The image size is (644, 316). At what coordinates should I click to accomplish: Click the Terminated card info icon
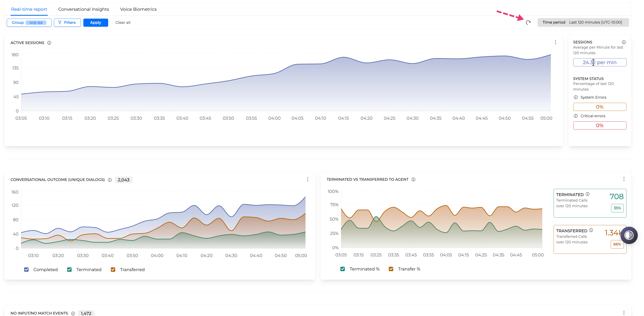[x=588, y=194]
